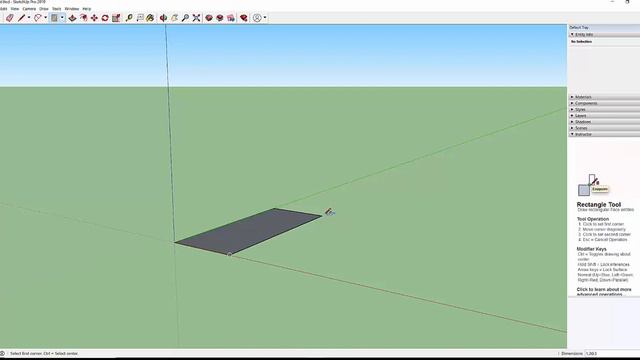Select the Rotate tool
Image resolution: width=640 pixels, height=360 pixels.
click(105, 18)
